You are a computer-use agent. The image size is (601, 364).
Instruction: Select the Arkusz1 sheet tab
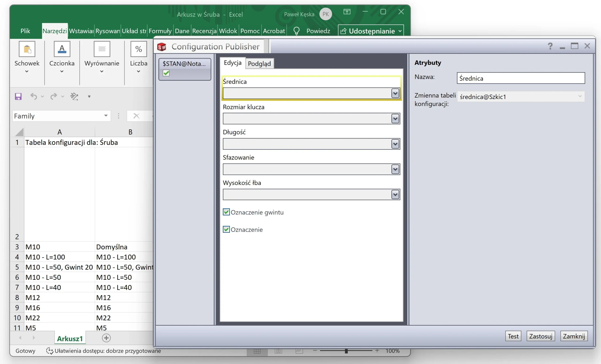pos(70,338)
